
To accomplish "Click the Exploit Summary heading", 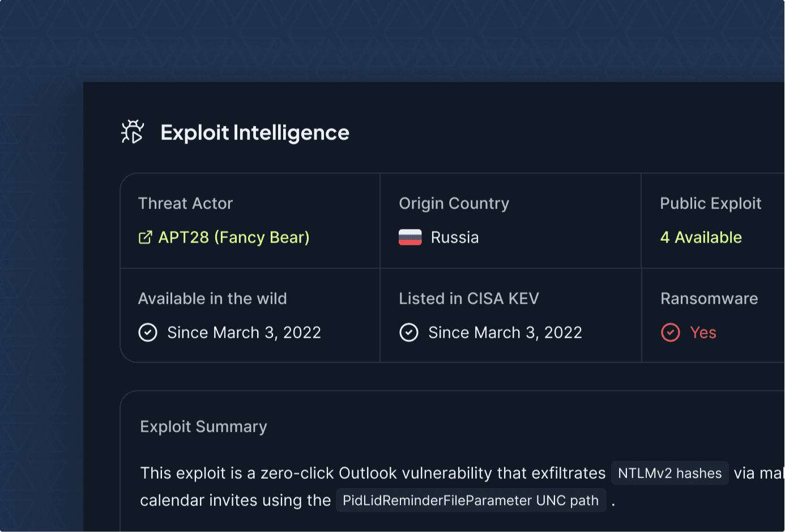I will pos(203,427).
